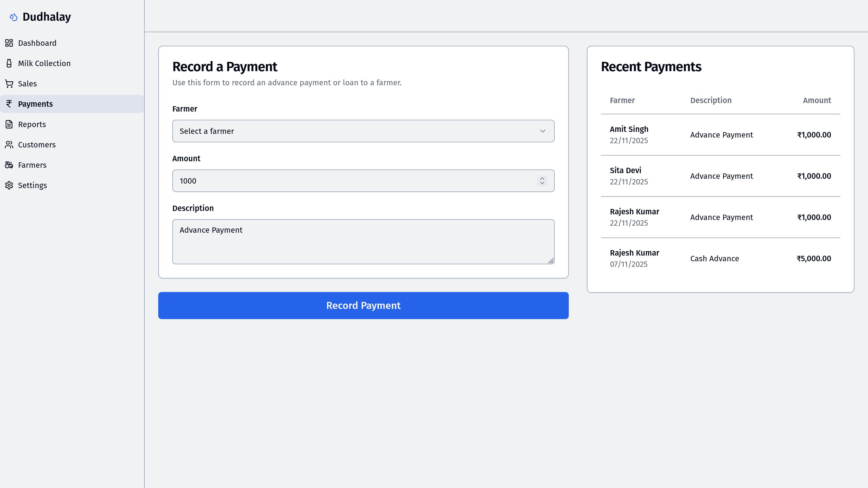Click the Dudhalay droplet logo icon

click(14, 17)
